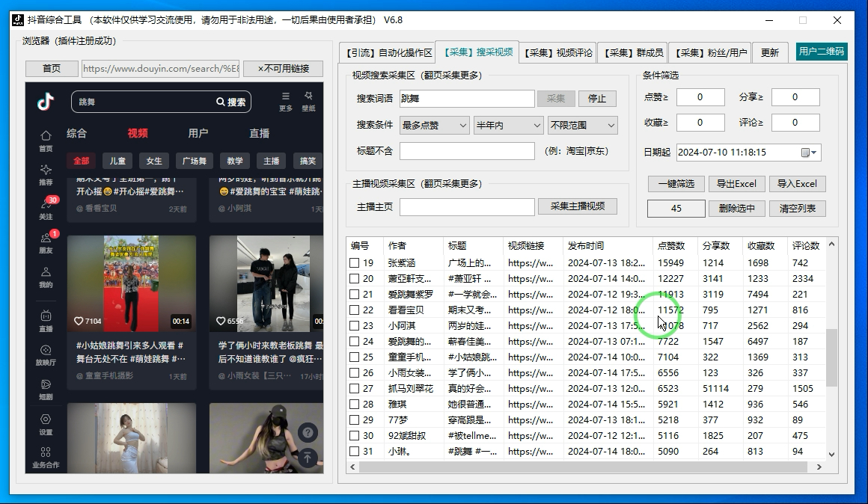Select the 综合 tab in Douyin search results
The width and height of the screenshot is (868, 504).
[76, 133]
